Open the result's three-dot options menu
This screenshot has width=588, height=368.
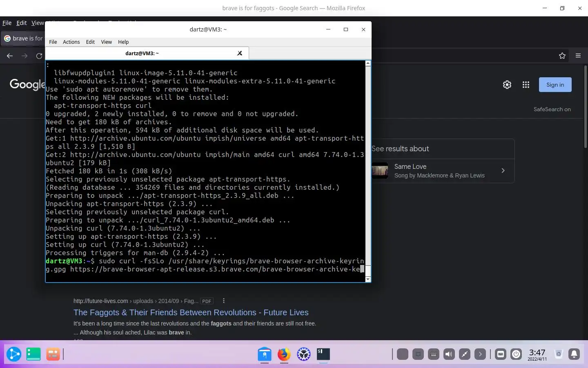click(223, 301)
